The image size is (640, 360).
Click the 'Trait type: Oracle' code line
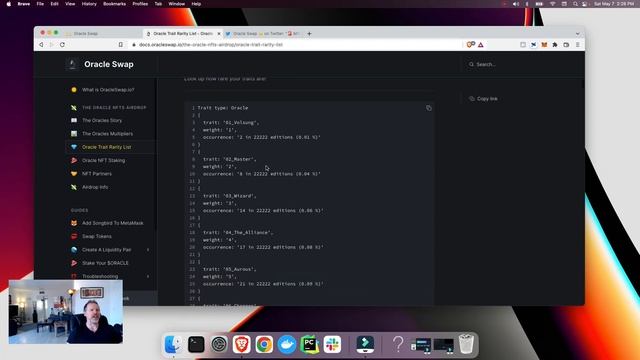(x=223, y=108)
